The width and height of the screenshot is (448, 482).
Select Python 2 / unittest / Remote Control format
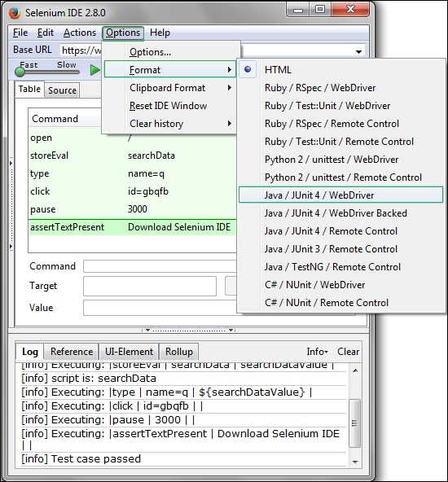pyautogui.click(x=341, y=177)
